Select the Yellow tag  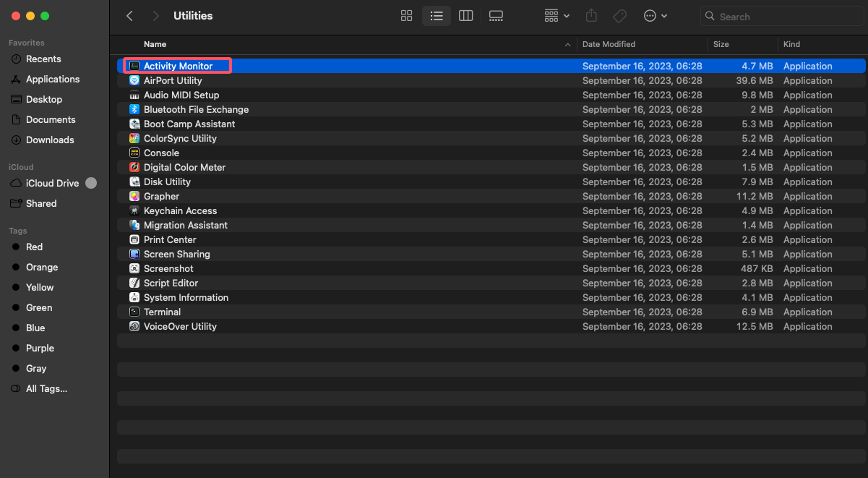(x=40, y=287)
